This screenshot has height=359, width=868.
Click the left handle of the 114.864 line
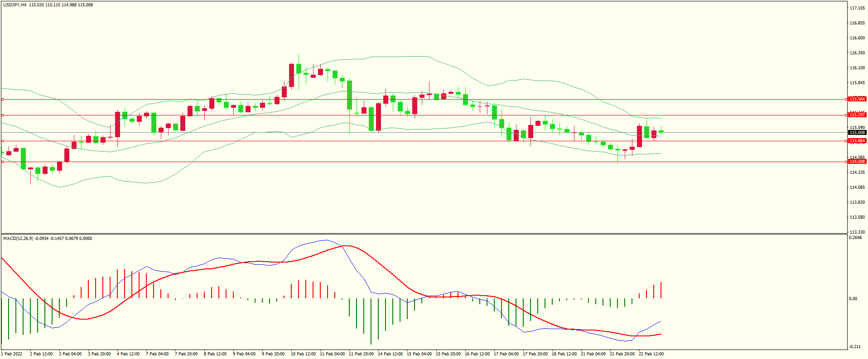tap(2, 141)
